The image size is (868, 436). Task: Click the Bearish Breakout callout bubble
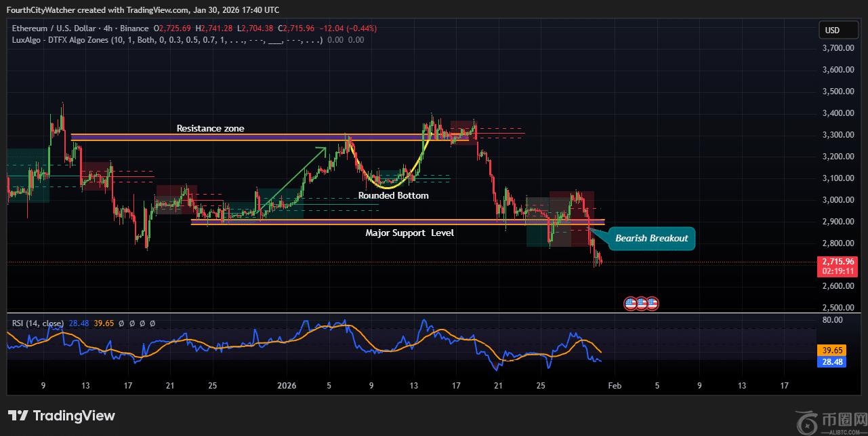650,238
